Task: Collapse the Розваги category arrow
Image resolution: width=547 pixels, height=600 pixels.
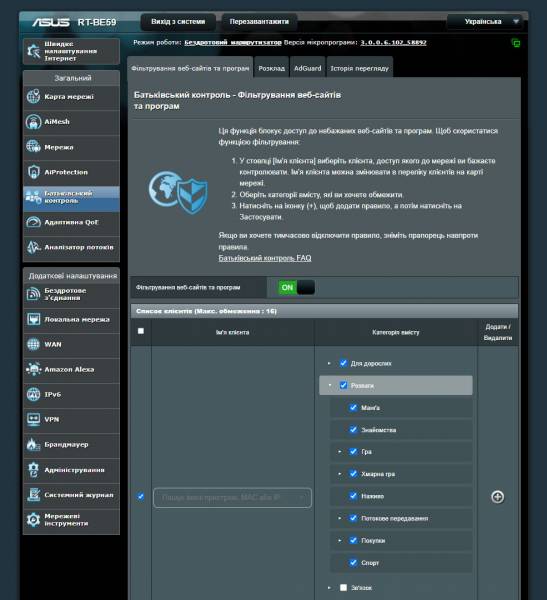Action: (330, 385)
